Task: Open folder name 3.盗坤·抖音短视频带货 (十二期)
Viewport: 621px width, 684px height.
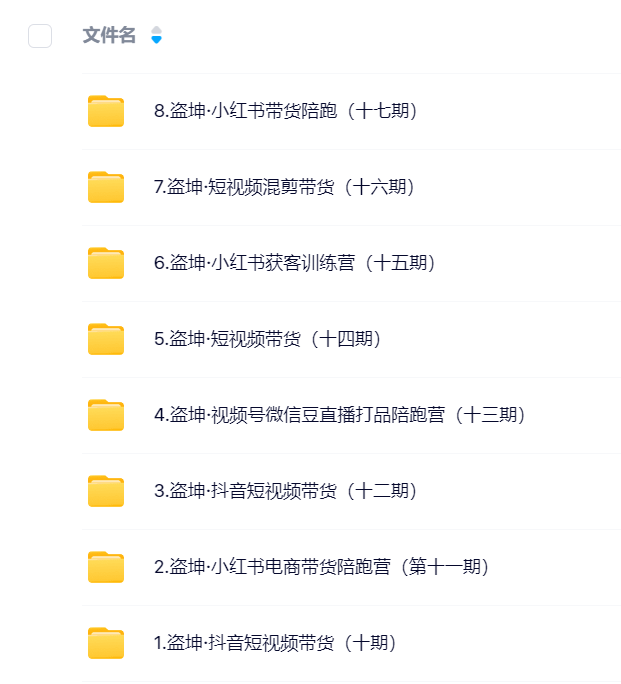Action: coord(286,491)
